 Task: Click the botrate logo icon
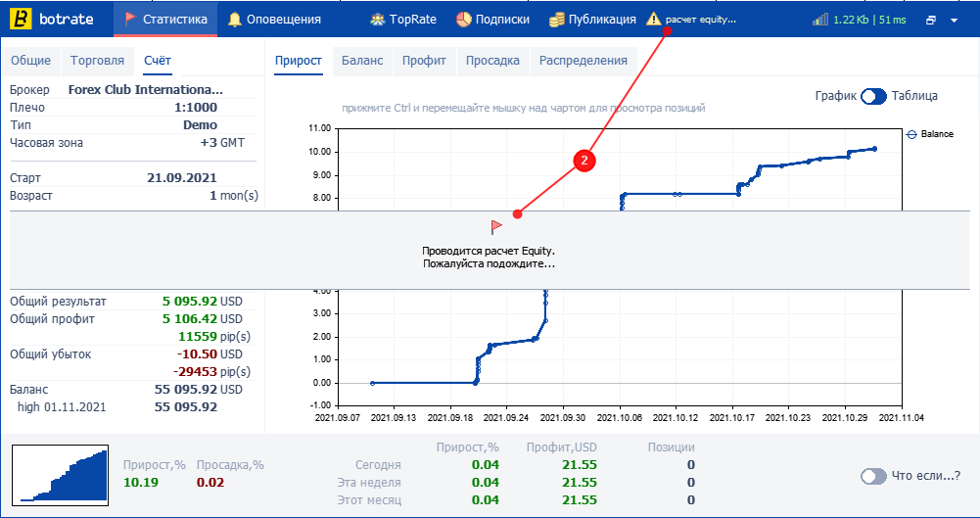tap(23, 20)
